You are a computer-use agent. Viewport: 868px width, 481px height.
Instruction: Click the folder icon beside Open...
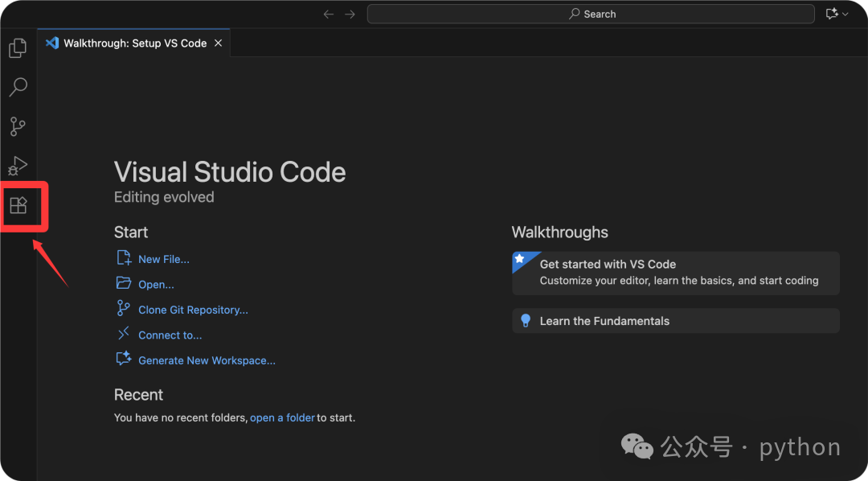pyautogui.click(x=124, y=283)
